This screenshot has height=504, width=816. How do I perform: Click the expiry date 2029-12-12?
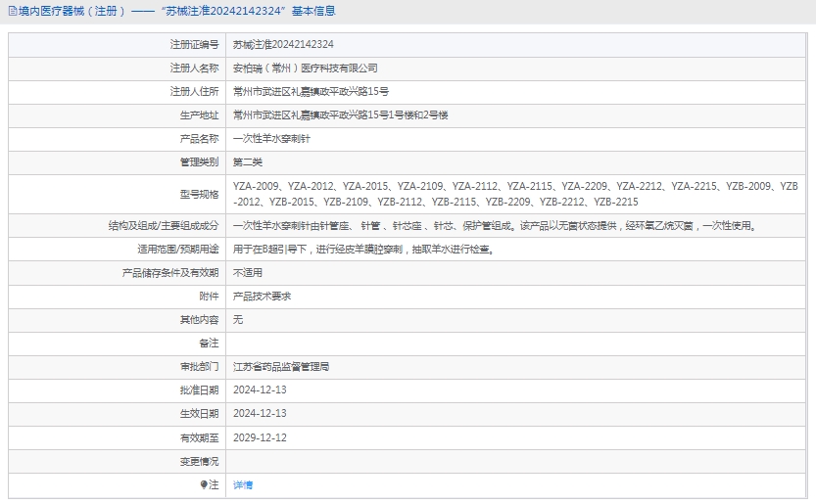[x=260, y=437]
